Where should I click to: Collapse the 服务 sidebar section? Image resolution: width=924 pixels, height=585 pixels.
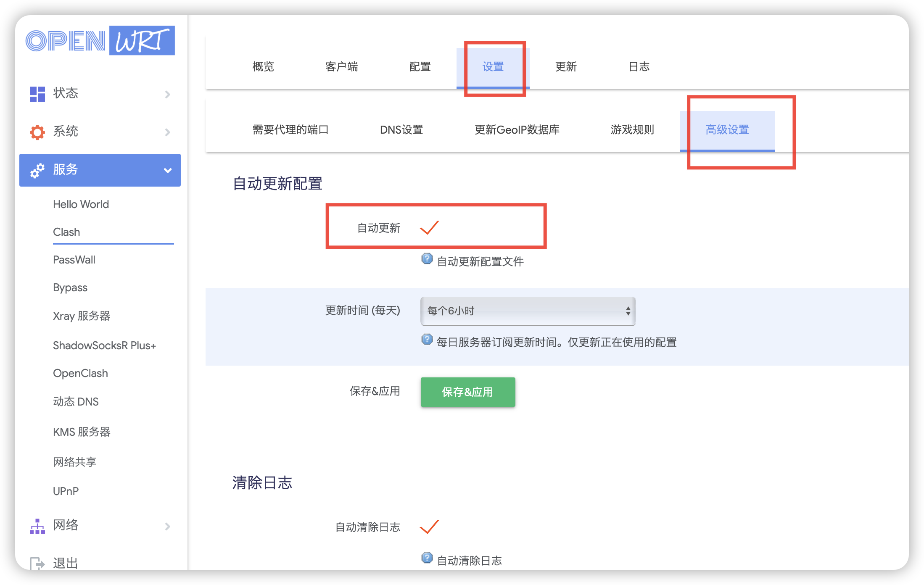tap(168, 170)
